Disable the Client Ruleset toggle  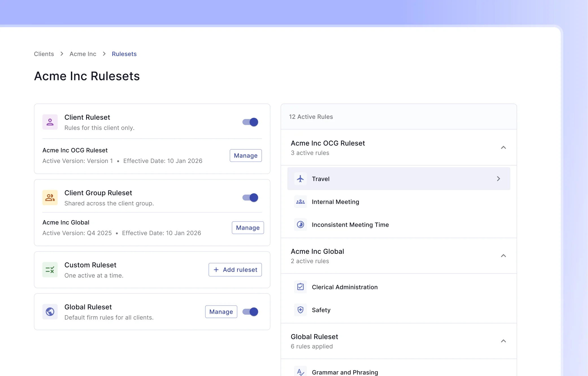(x=250, y=122)
